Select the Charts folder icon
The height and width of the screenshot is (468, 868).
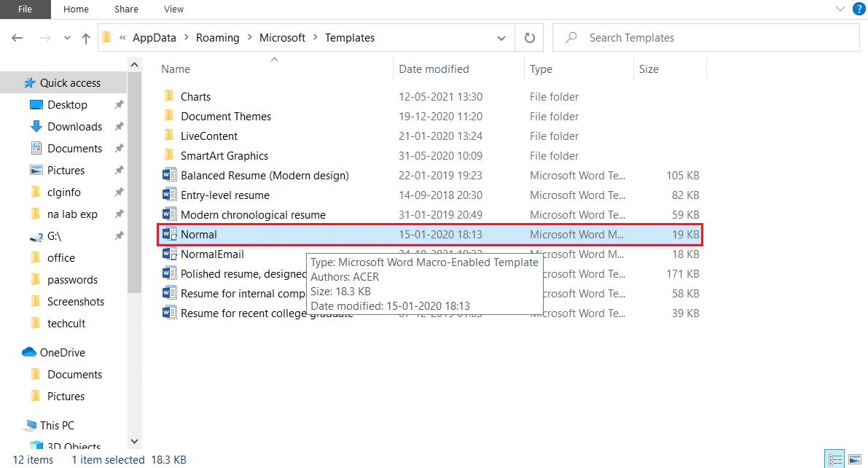(x=169, y=95)
